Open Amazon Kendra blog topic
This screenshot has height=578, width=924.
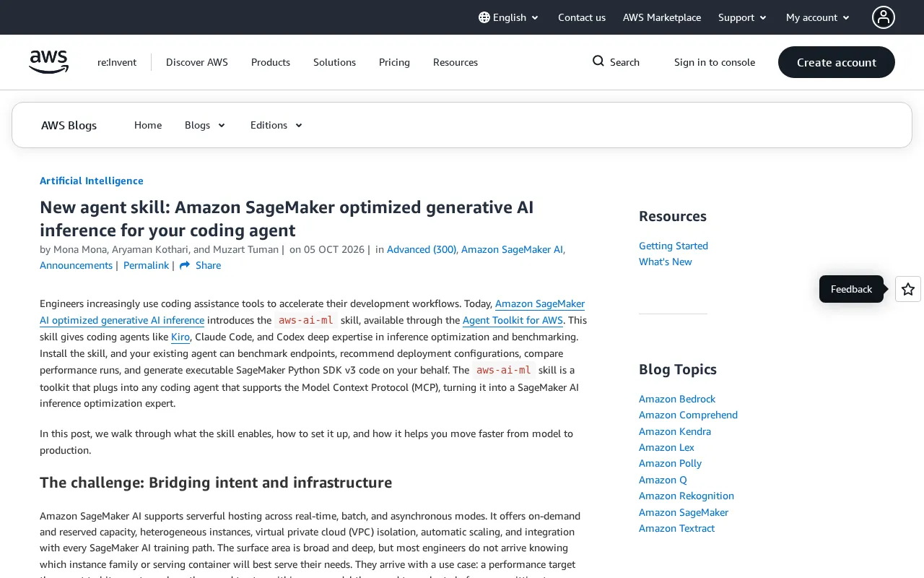coord(675,431)
